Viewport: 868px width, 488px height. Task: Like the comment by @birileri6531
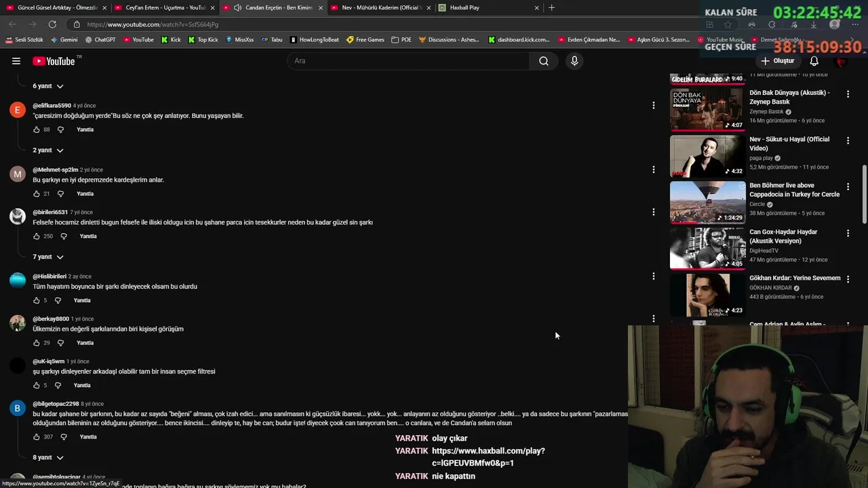tap(37, 237)
